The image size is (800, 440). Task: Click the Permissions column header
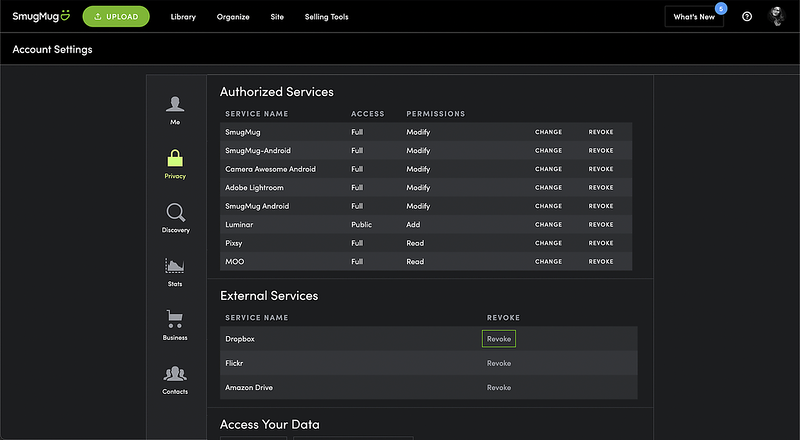click(x=436, y=114)
